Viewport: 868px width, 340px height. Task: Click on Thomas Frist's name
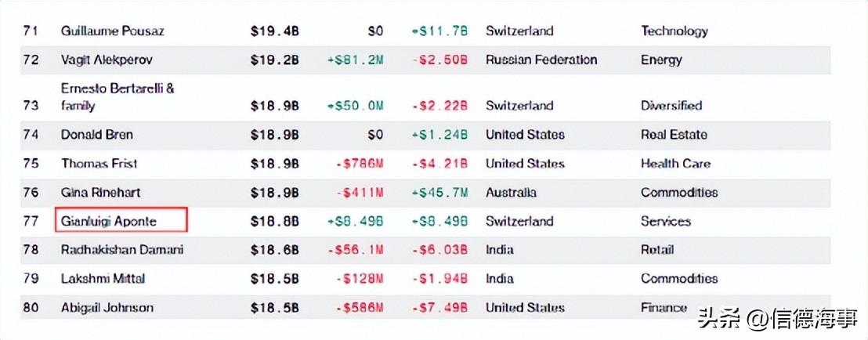pyautogui.click(x=99, y=164)
